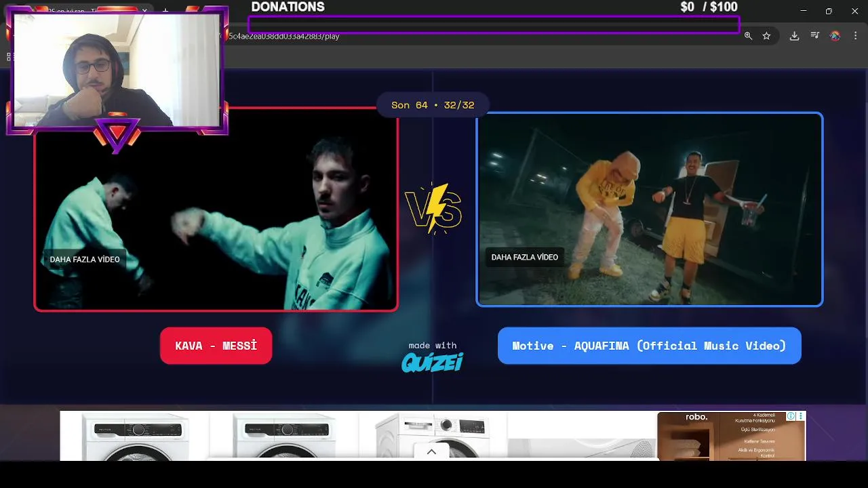Open the browser three-dot menu

click(x=856, y=36)
